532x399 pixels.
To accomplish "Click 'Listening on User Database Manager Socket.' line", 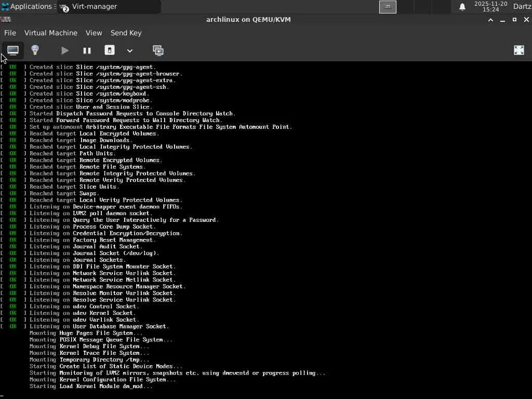I will (99, 326).
